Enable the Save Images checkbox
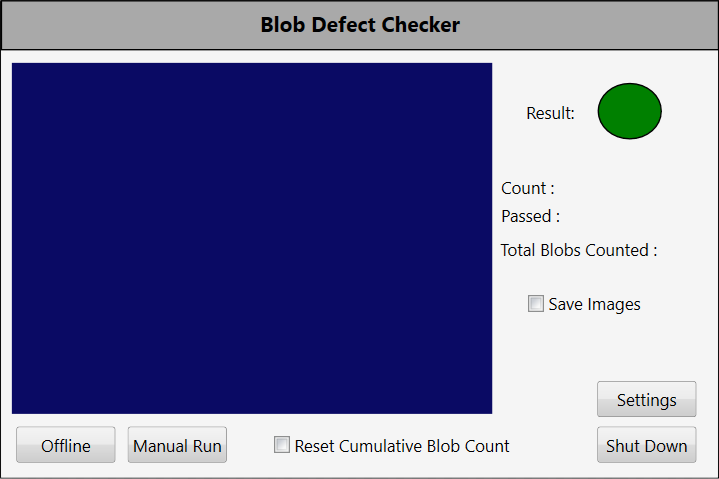The height and width of the screenshot is (479, 719). (x=536, y=304)
